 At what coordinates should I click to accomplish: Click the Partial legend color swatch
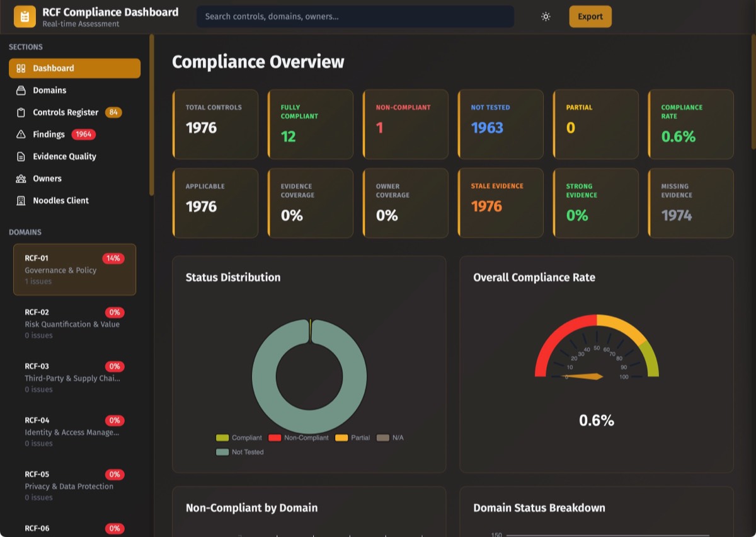(x=341, y=438)
